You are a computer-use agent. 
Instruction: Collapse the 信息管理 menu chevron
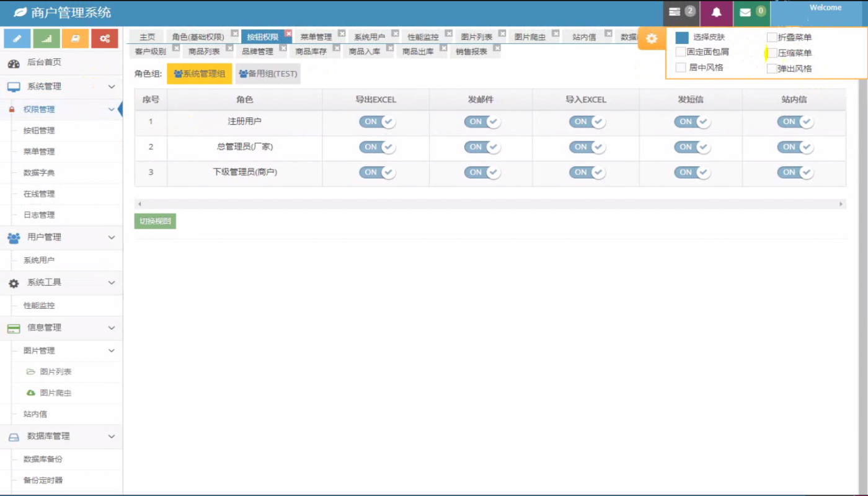tap(112, 328)
